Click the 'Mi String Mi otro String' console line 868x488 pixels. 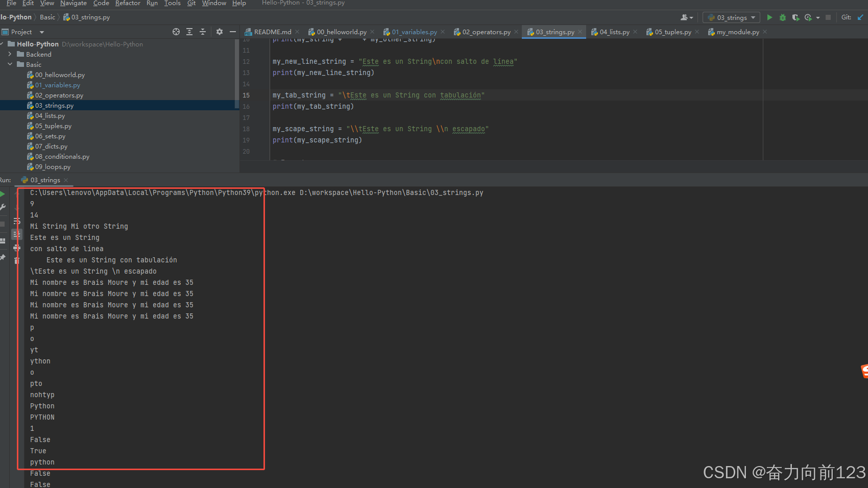[x=79, y=227]
